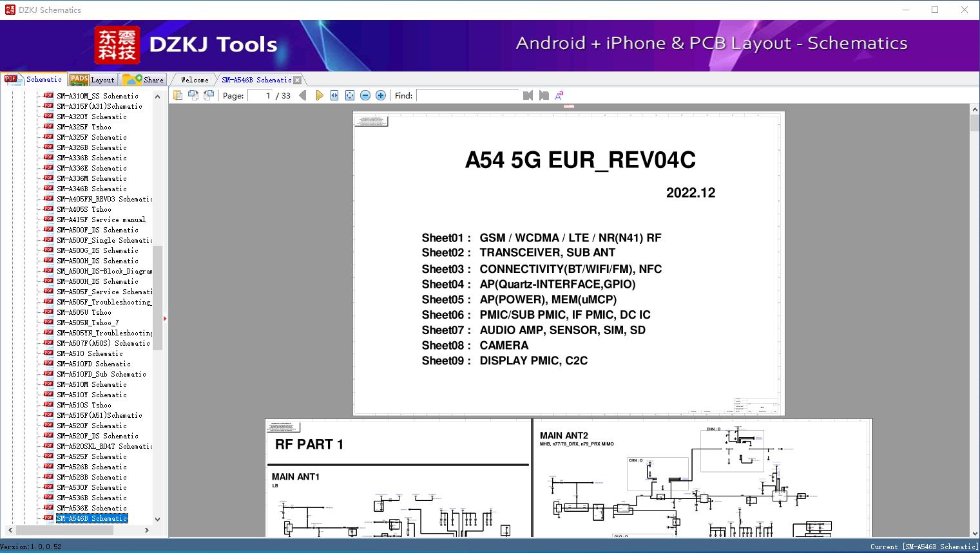Click PDF icon beside SM-A546B Schematic

pos(48,518)
